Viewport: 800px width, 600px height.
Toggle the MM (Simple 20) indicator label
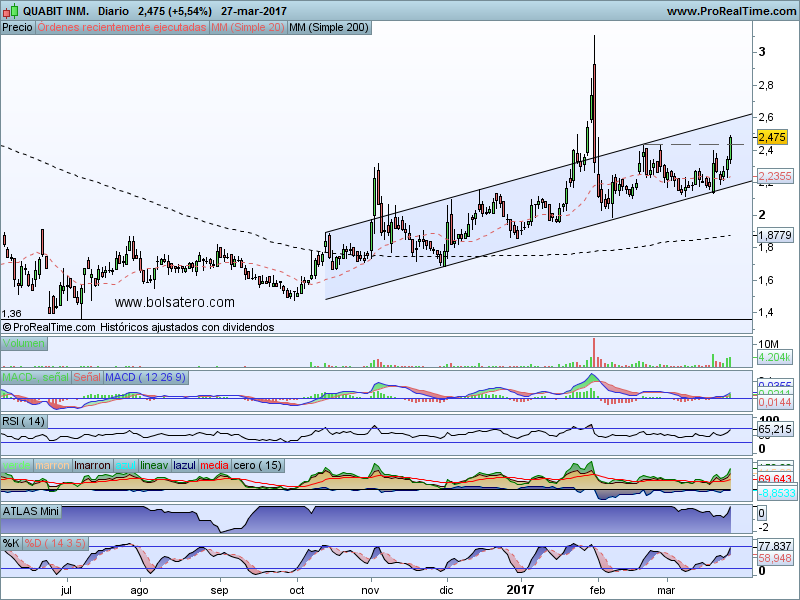click(247, 28)
